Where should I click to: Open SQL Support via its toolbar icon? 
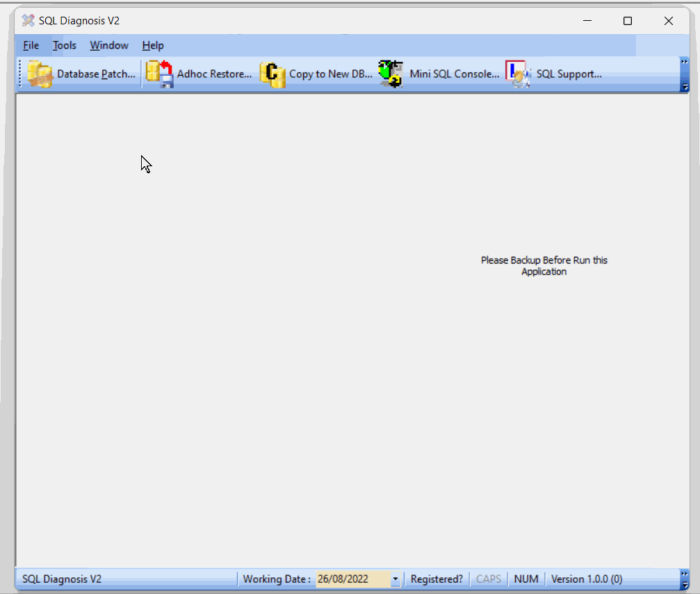(518, 74)
